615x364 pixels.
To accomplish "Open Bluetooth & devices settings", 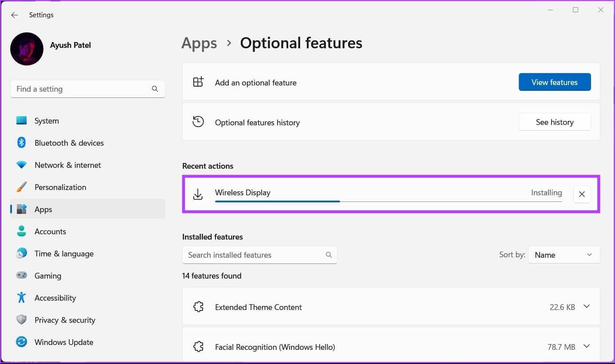I will (x=88, y=143).
